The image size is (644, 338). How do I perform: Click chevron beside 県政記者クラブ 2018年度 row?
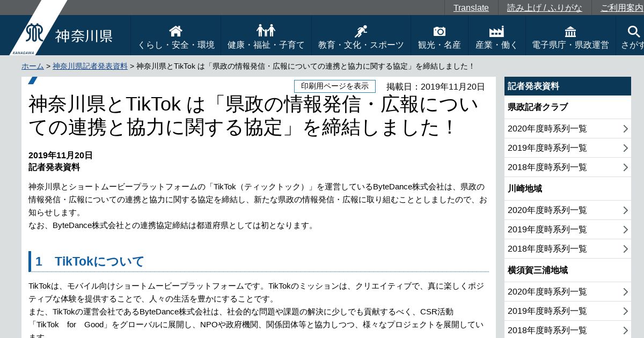[625, 167]
